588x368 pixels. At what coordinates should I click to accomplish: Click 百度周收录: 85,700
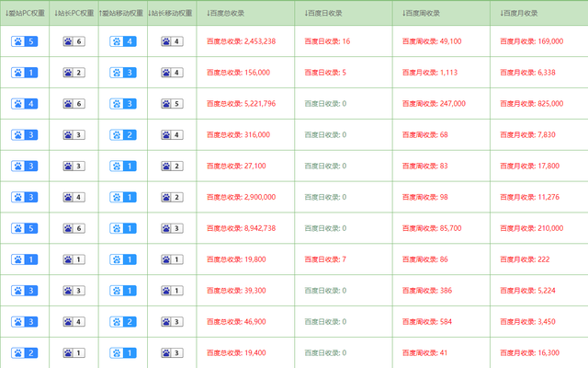pos(432,228)
